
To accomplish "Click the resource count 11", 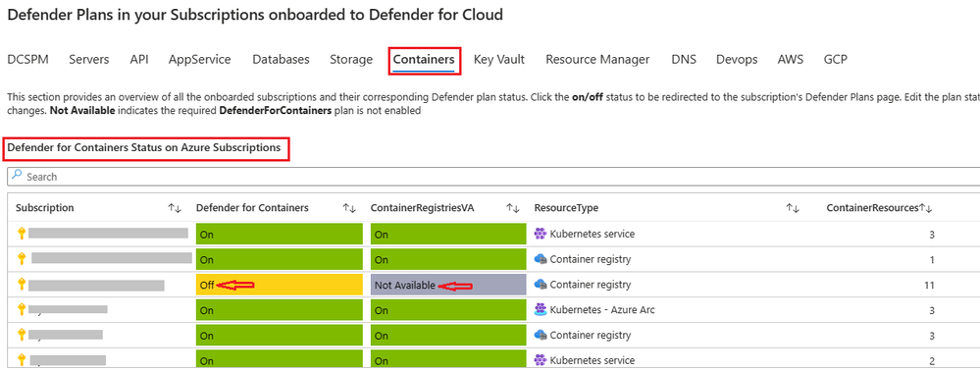I will [x=929, y=285].
